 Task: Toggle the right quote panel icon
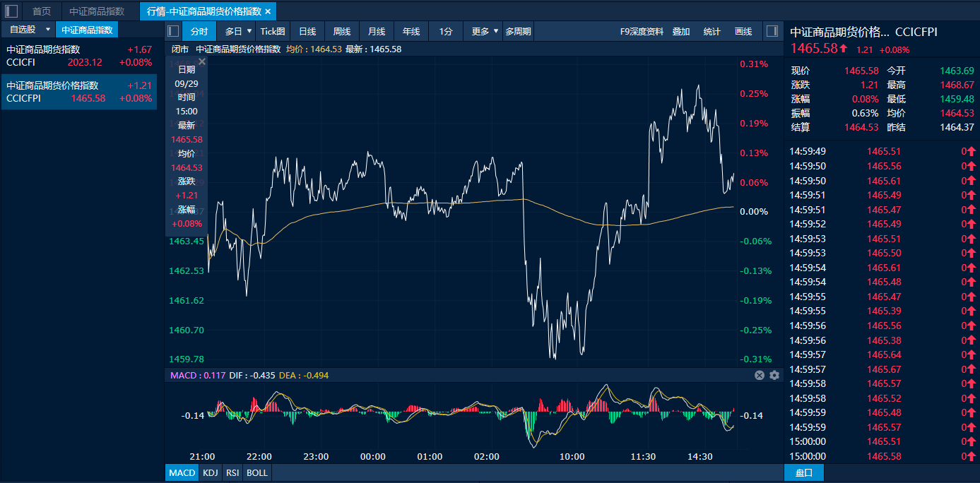click(x=772, y=31)
